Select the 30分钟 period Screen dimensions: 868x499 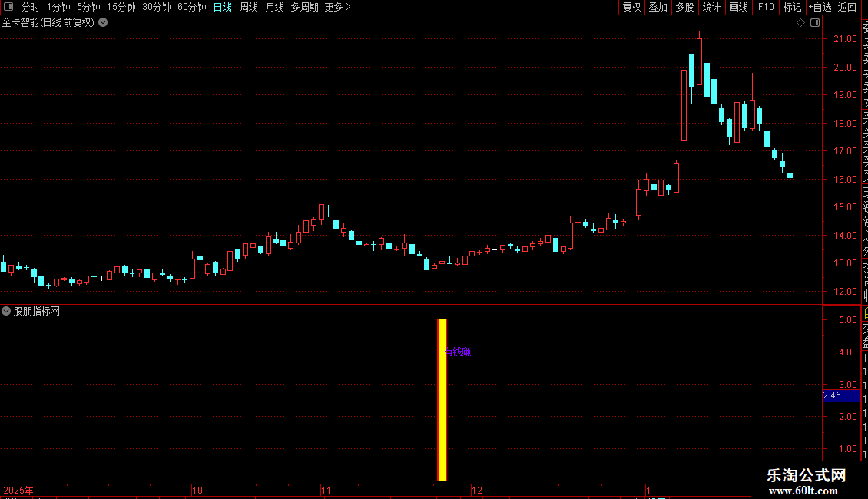pyautogui.click(x=156, y=7)
